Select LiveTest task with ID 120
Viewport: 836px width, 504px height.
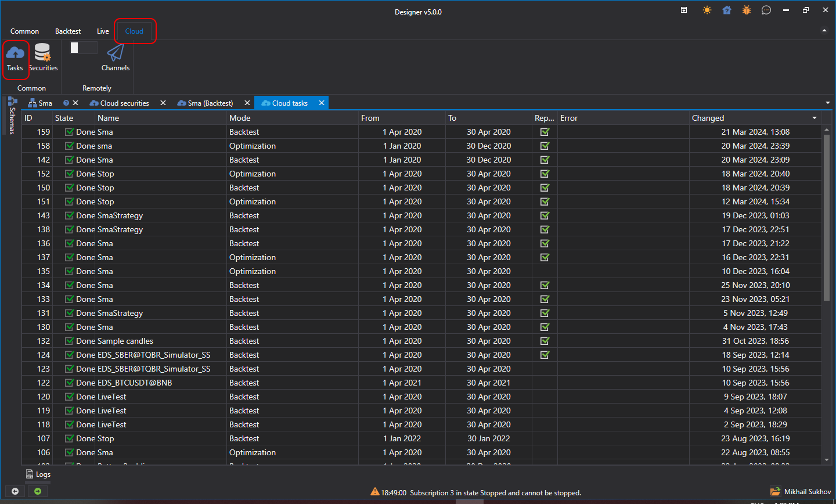tap(112, 397)
